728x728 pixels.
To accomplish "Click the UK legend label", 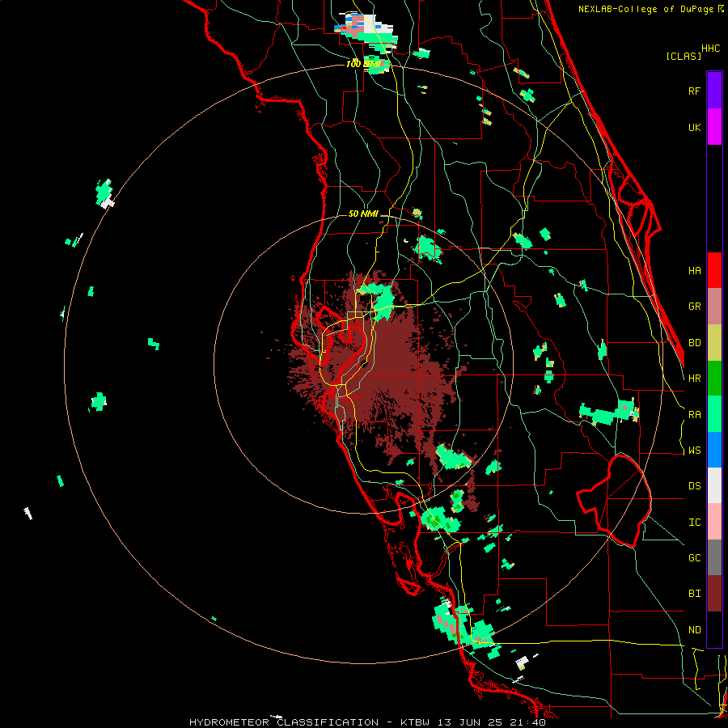I will [694, 127].
